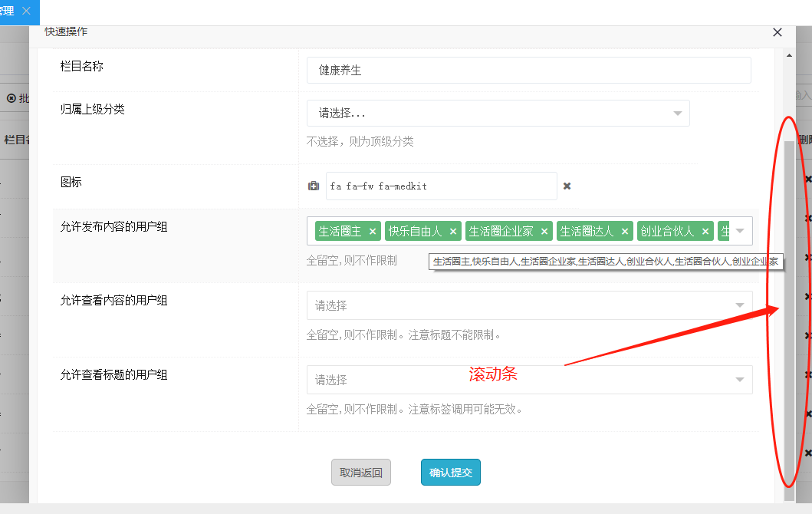The height and width of the screenshot is (514, 812).
Task: Click the icon class text field
Action: (x=441, y=186)
